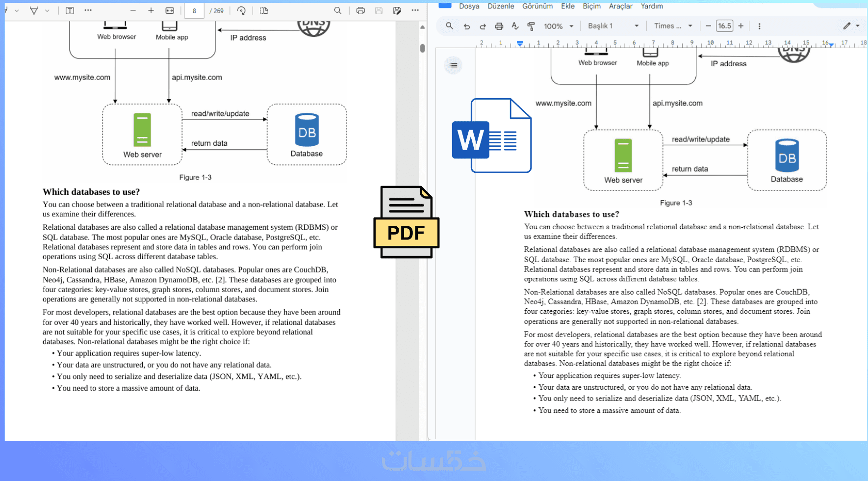Print the Google Docs document
This screenshot has height=481, width=868.
(499, 26)
